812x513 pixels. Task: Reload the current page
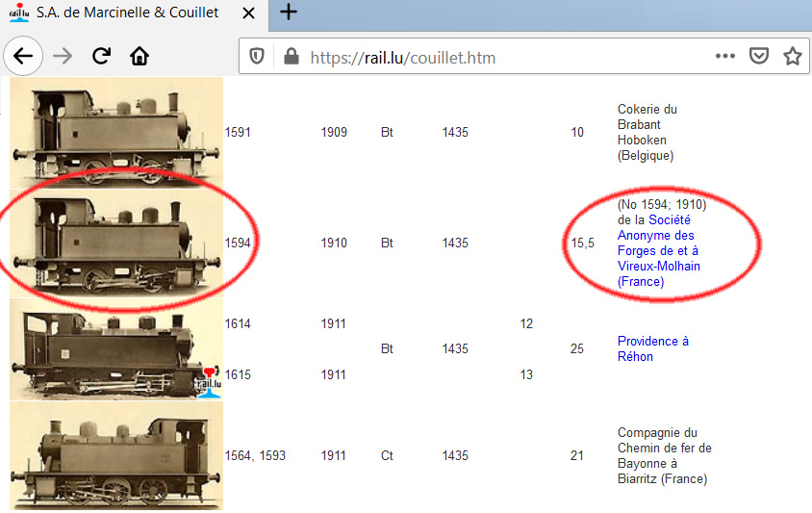click(102, 56)
